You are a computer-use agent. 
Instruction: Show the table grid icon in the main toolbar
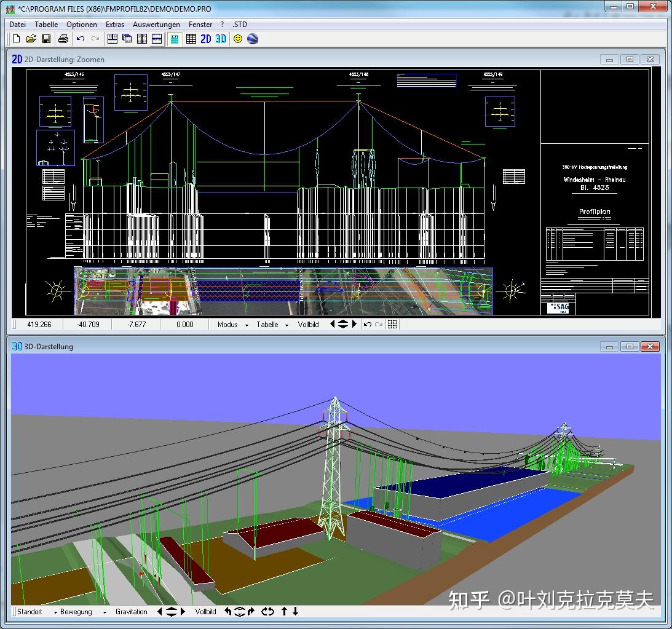[191, 39]
